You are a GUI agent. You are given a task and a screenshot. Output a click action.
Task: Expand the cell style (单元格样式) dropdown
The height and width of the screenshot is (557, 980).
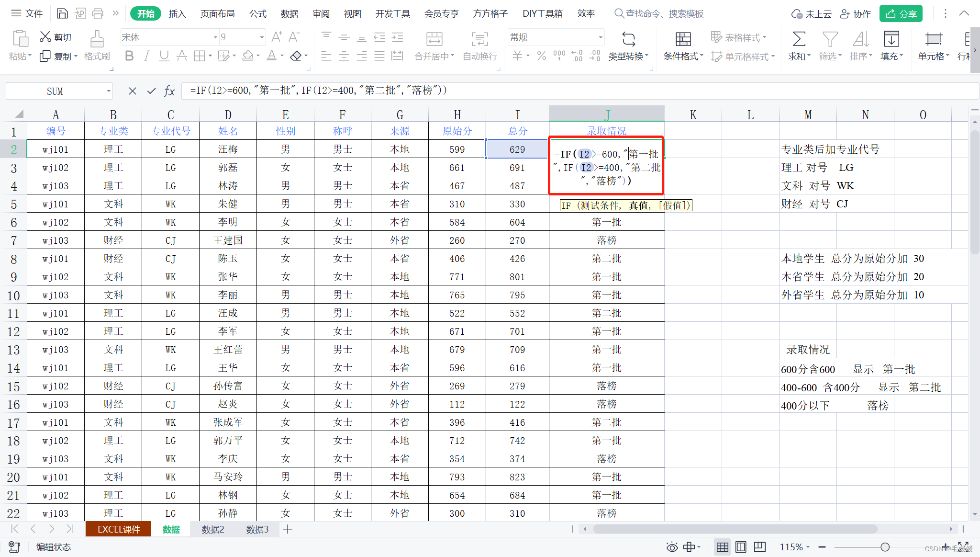tap(773, 57)
